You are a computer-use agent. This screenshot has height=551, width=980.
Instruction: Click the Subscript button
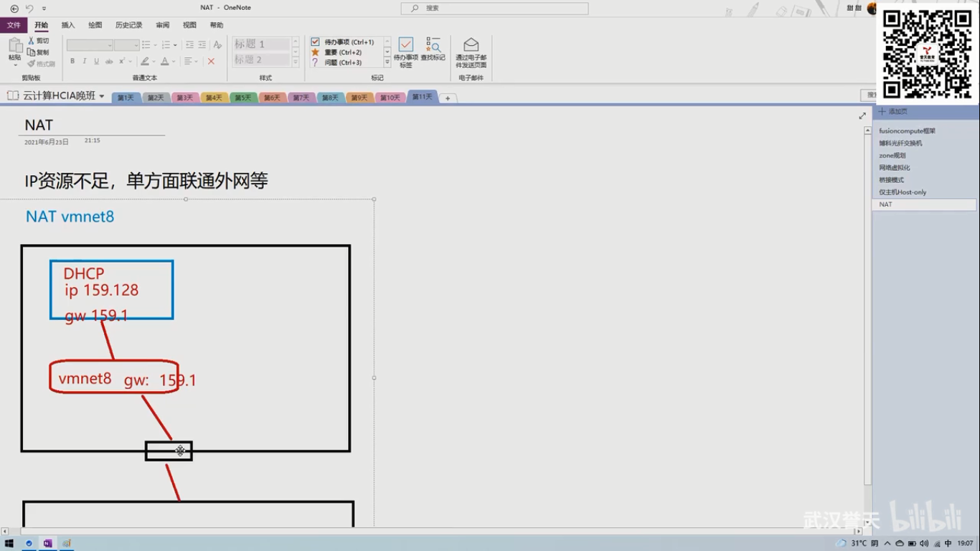[x=121, y=62]
